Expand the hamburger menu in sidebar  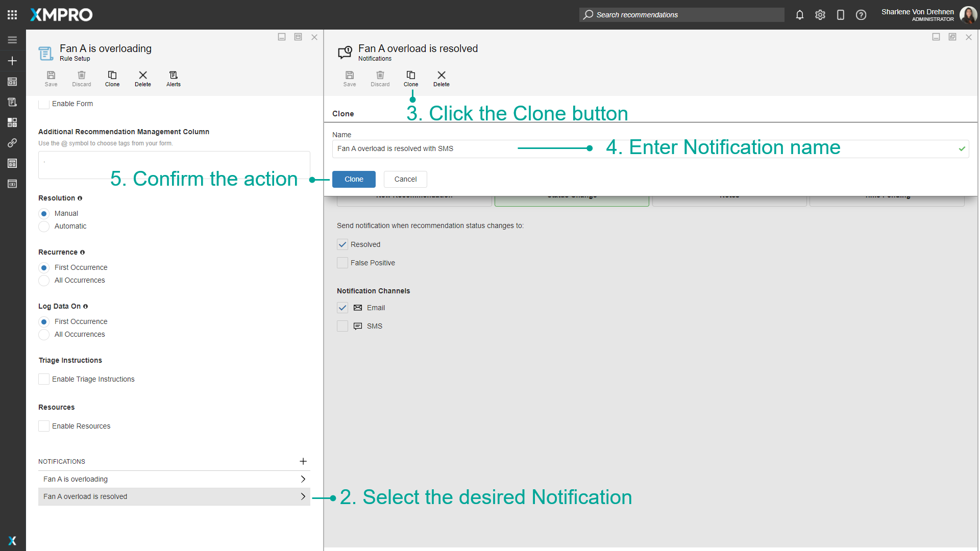(x=12, y=40)
